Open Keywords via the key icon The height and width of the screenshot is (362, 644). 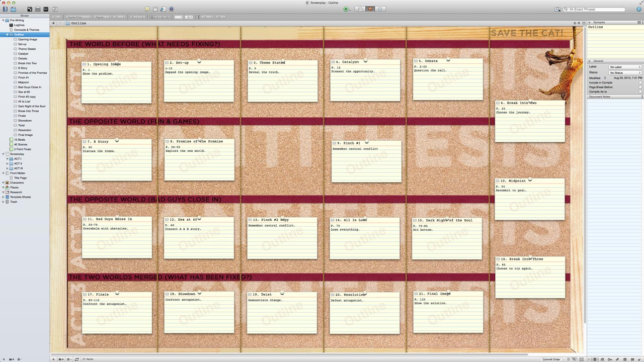[x=610, y=359]
